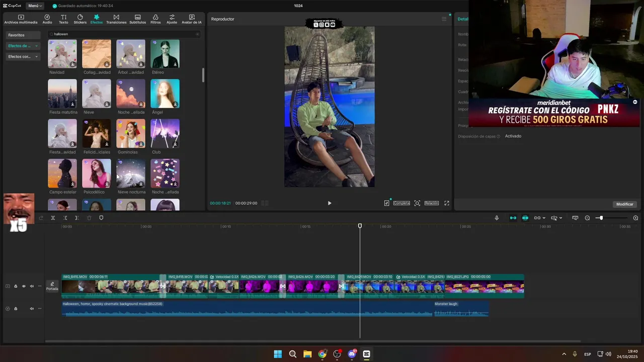Open fullscreen preview in the player
The image size is (644, 362).
446,203
